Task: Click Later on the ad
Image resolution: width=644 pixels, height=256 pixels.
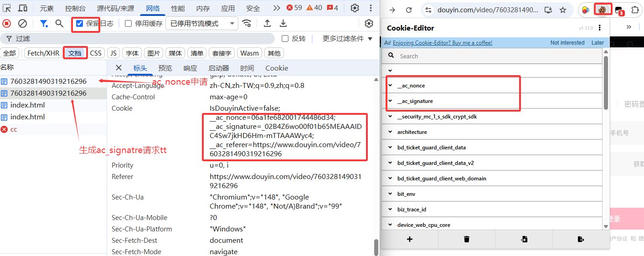Action: pyautogui.click(x=598, y=43)
